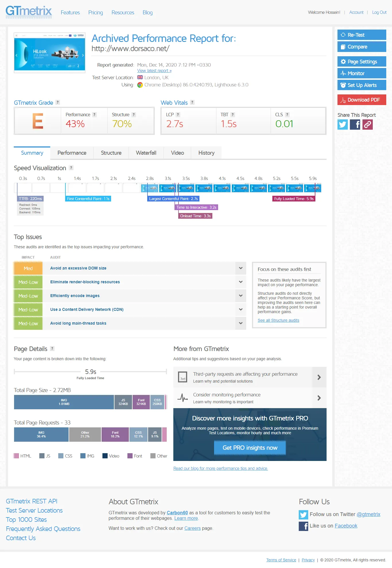Click Performance score help icon
This screenshot has width=392, height=568.
[x=94, y=115]
